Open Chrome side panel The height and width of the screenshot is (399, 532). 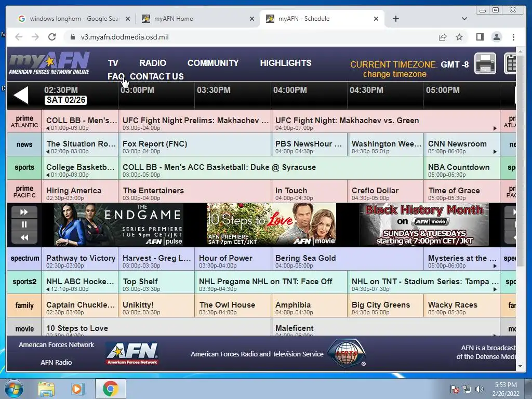tap(480, 37)
